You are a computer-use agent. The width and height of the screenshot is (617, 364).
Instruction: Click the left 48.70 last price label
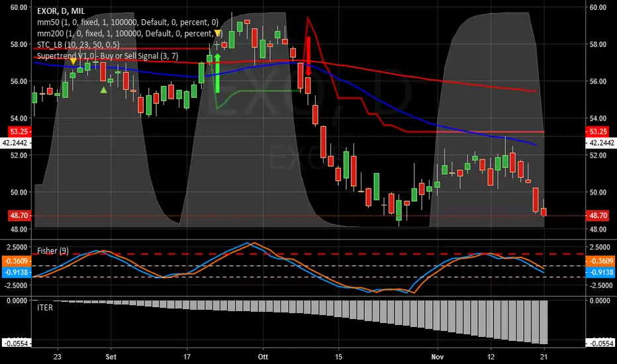(x=20, y=215)
